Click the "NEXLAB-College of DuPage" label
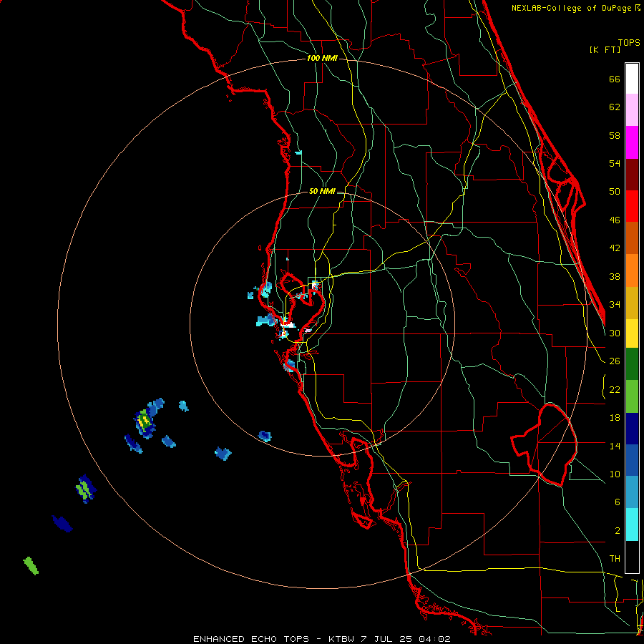This screenshot has height=644, width=644. pos(572,8)
